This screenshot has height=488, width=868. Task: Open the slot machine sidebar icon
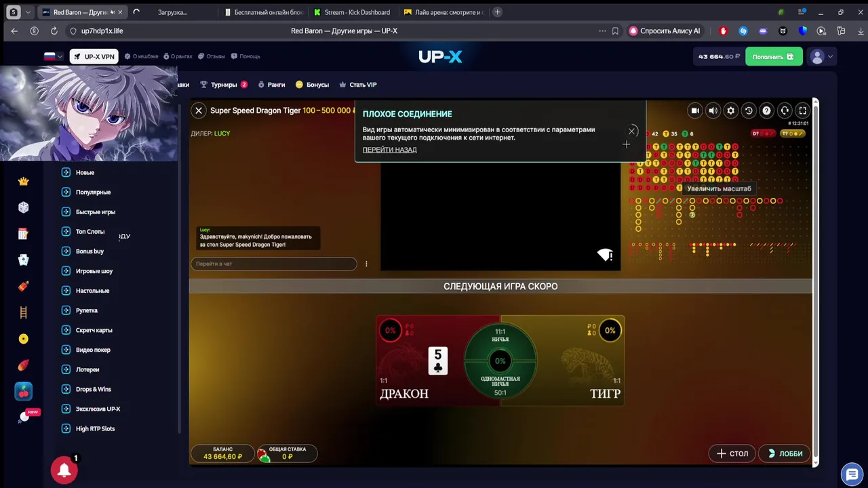point(24,234)
